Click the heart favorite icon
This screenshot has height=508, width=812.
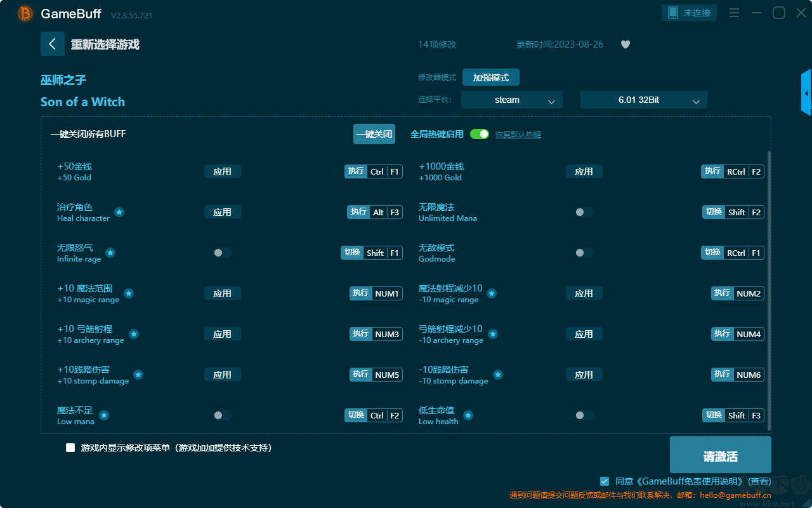click(x=625, y=44)
